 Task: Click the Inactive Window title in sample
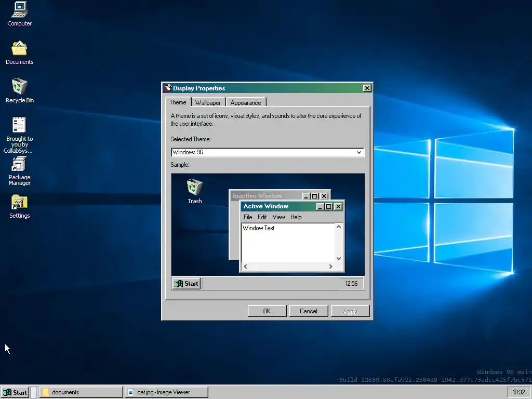coord(257,196)
